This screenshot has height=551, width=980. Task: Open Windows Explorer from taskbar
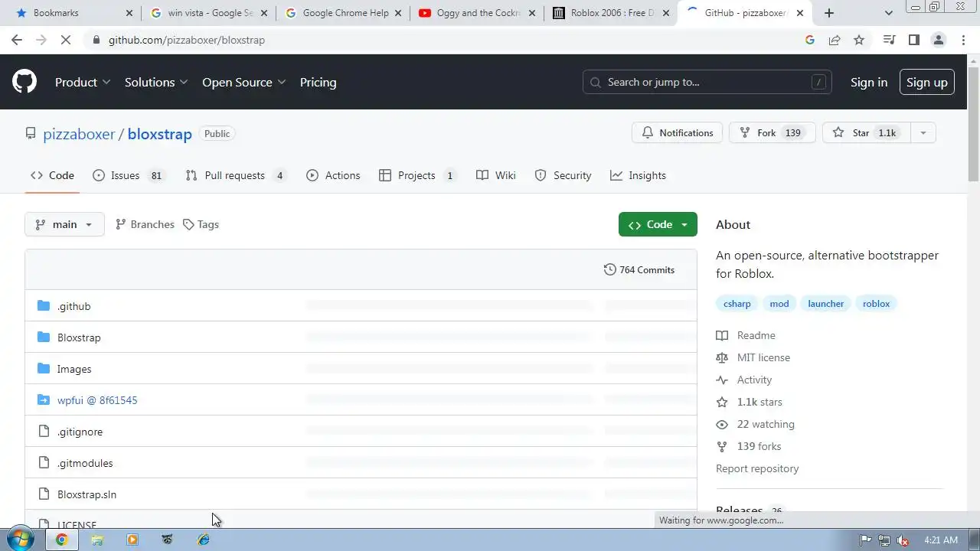pyautogui.click(x=97, y=540)
